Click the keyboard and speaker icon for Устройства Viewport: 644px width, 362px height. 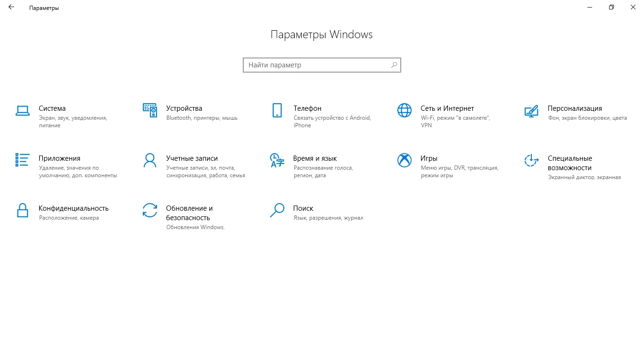point(150,110)
